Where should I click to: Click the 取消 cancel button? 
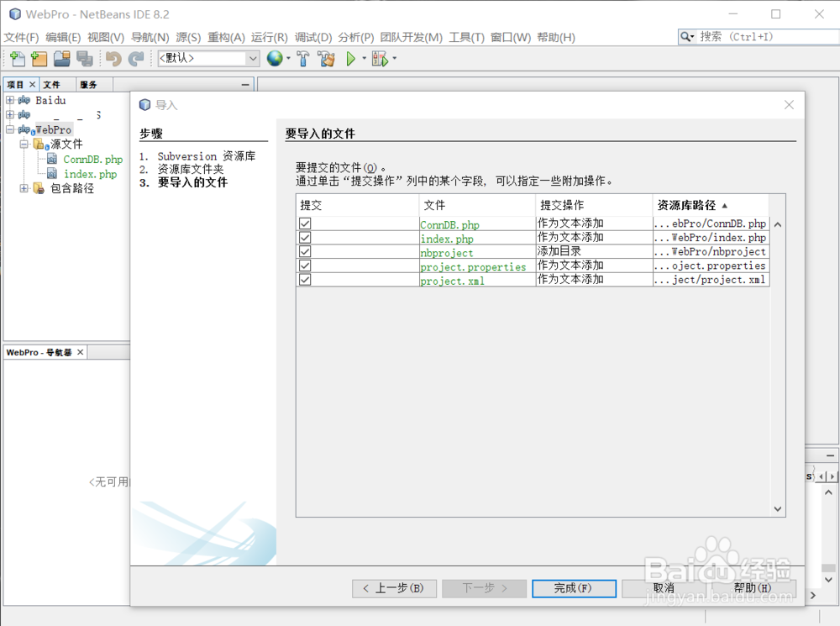[664, 588]
